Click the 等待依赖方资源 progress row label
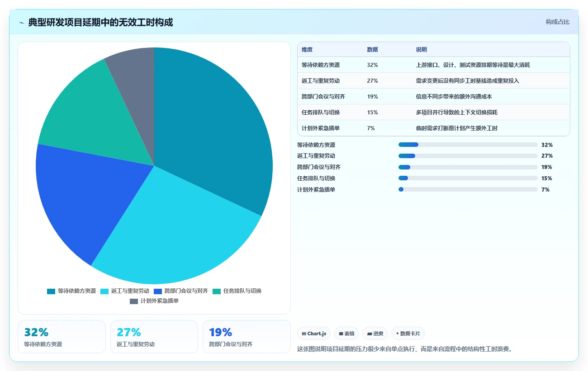The width and height of the screenshot is (588, 371). 316,145
